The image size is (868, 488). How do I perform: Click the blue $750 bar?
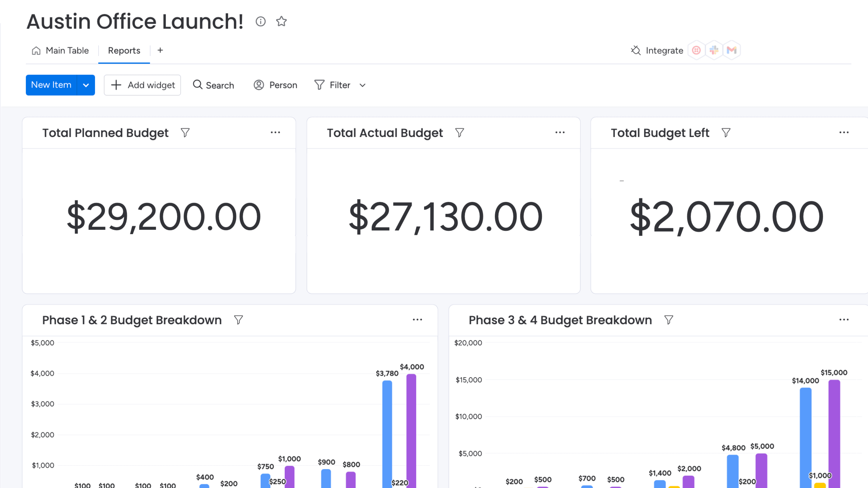point(265,481)
